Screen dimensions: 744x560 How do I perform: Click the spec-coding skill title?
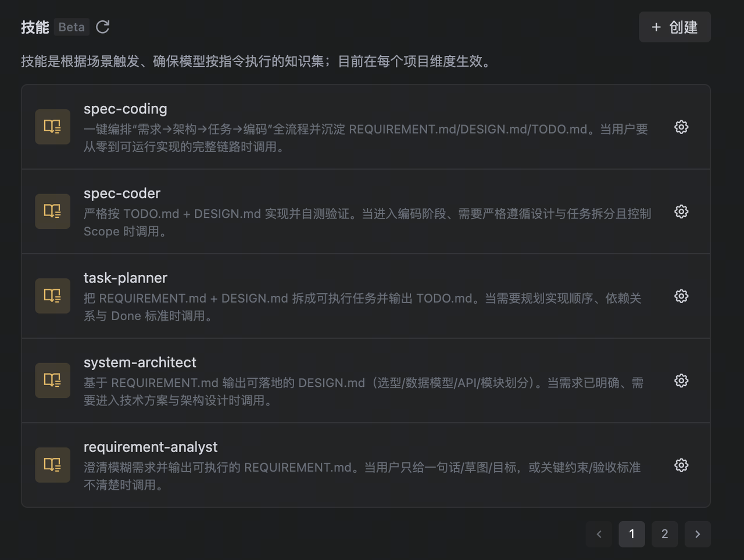pos(125,109)
